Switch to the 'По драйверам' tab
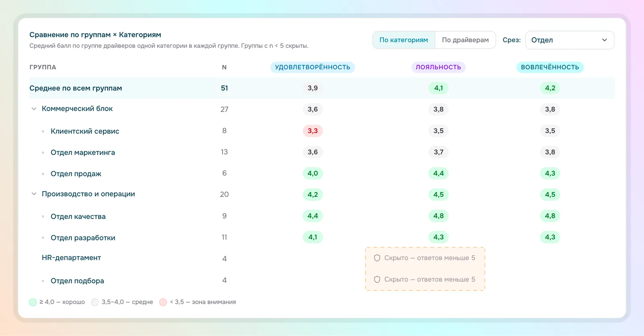This screenshot has width=644, height=336. click(x=465, y=40)
